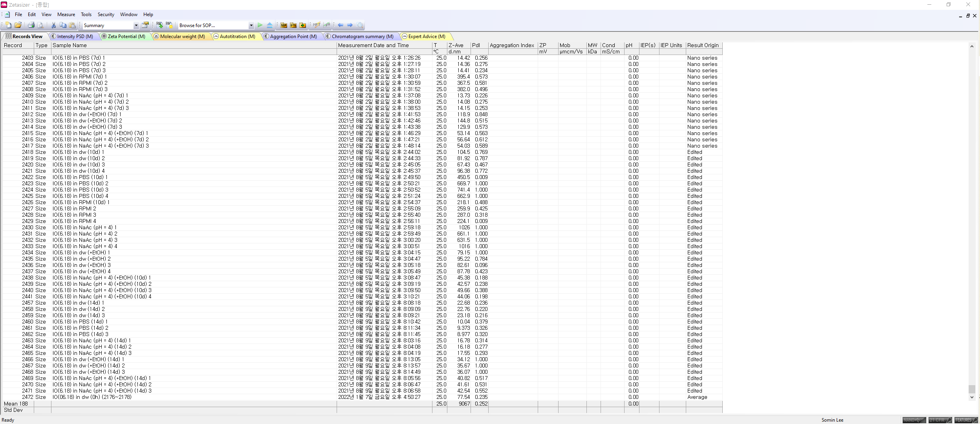Click the Cut scissors icon
980x424 pixels.
click(54, 25)
